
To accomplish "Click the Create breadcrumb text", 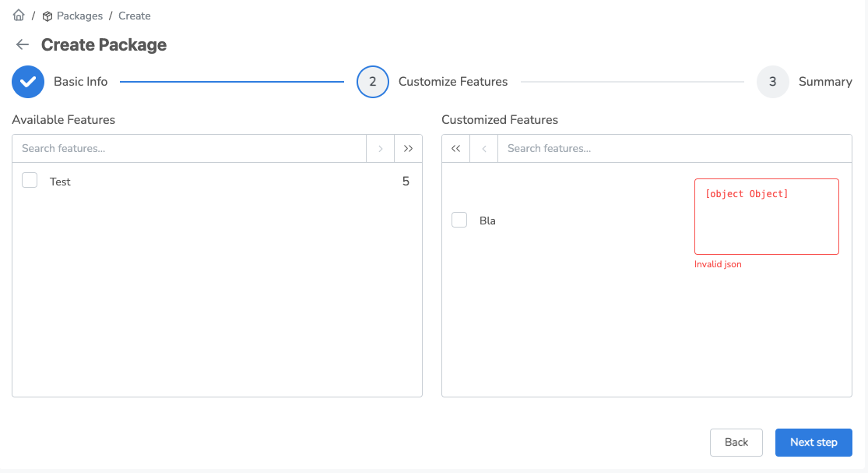I will coord(135,16).
